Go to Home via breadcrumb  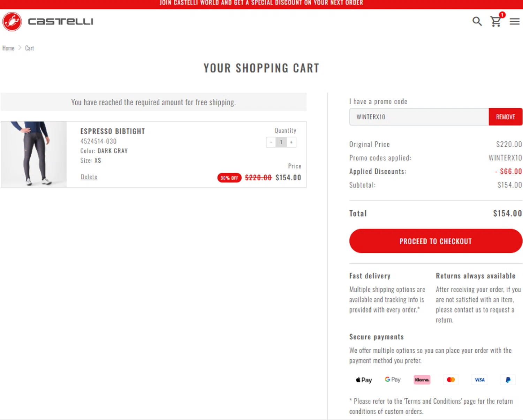pyautogui.click(x=8, y=48)
